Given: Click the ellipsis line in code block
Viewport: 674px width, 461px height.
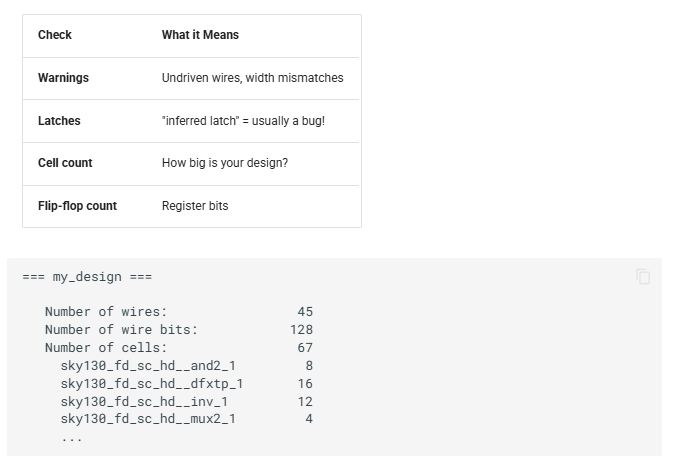Looking at the screenshot, I should click(72, 437).
